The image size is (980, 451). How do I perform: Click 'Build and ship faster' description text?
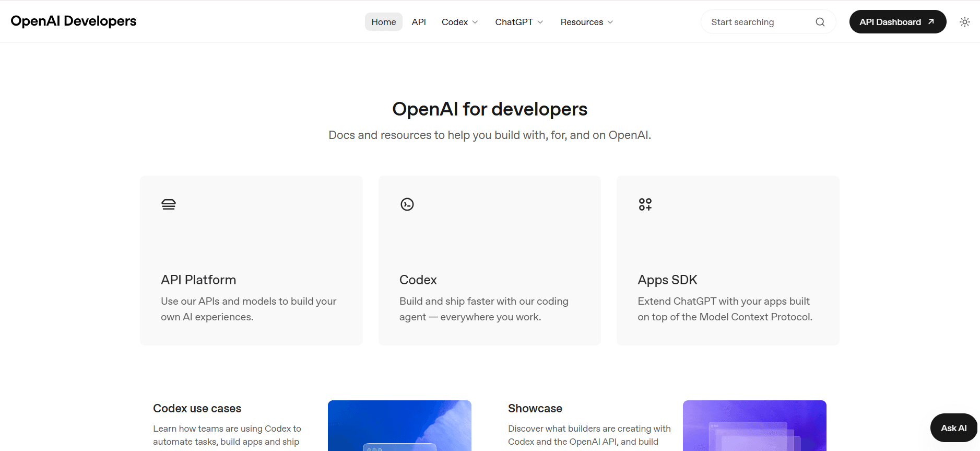tap(484, 309)
